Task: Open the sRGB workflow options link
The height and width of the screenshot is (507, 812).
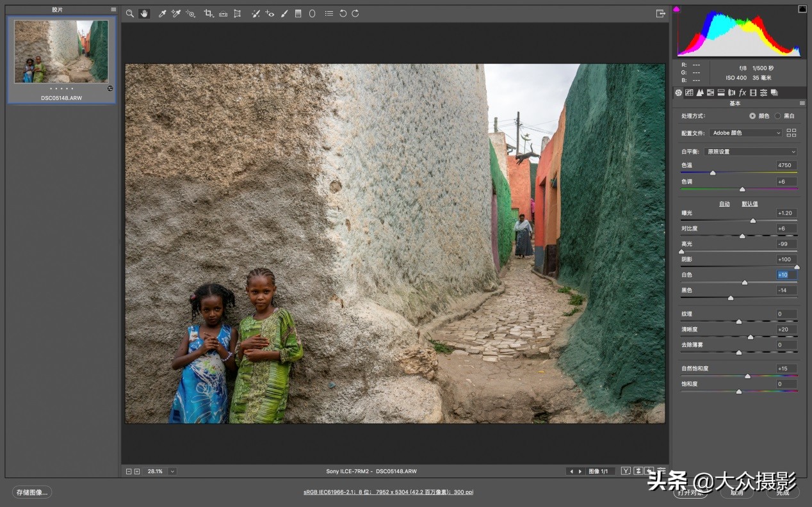Action: click(x=388, y=492)
